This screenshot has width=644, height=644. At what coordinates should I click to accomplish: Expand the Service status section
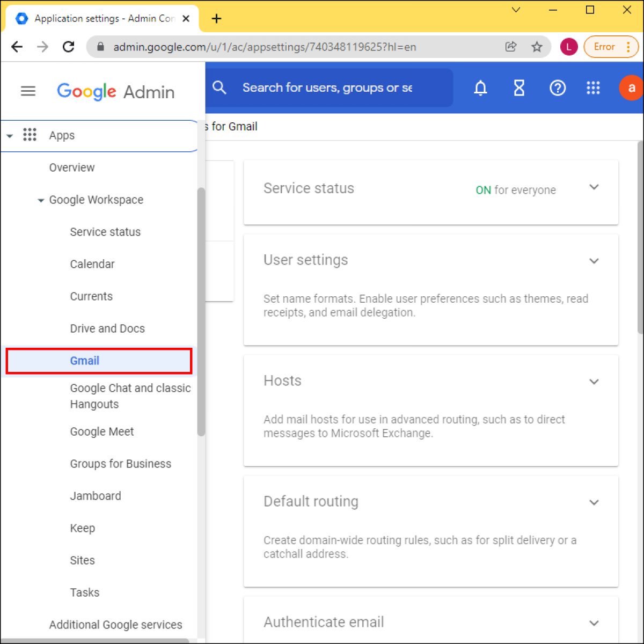pos(594,187)
